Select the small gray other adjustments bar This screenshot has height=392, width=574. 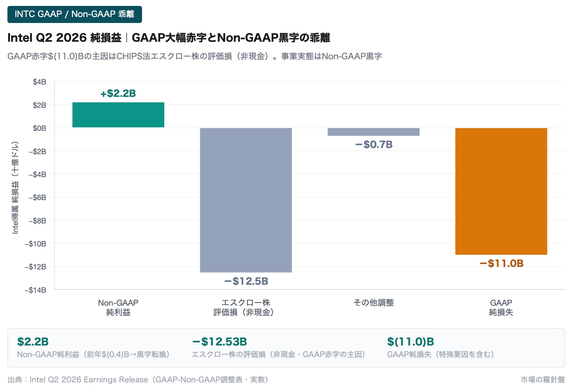click(373, 132)
